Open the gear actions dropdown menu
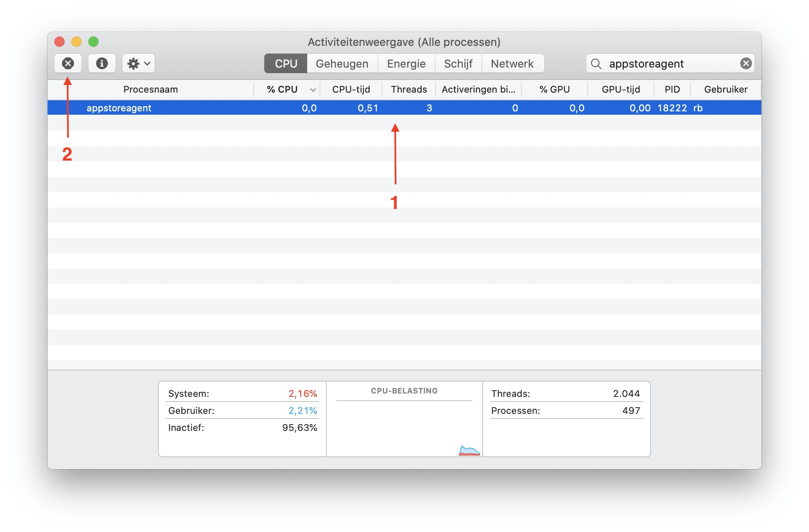The width and height of the screenshot is (809, 532). tap(139, 64)
